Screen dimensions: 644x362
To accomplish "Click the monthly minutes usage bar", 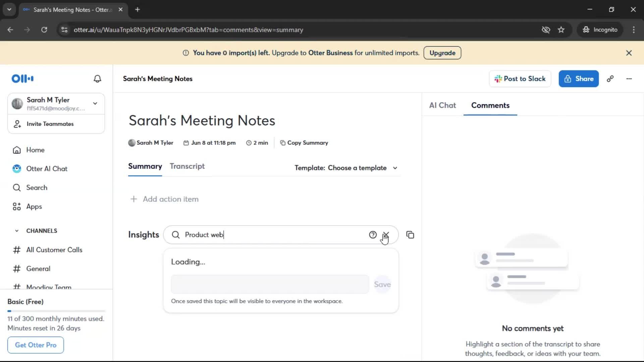I will [56, 311].
